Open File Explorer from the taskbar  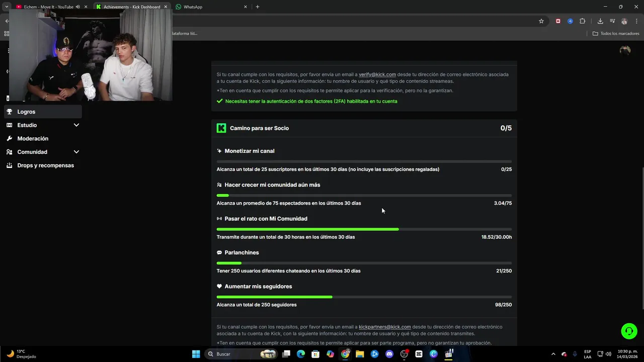pyautogui.click(x=360, y=354)
